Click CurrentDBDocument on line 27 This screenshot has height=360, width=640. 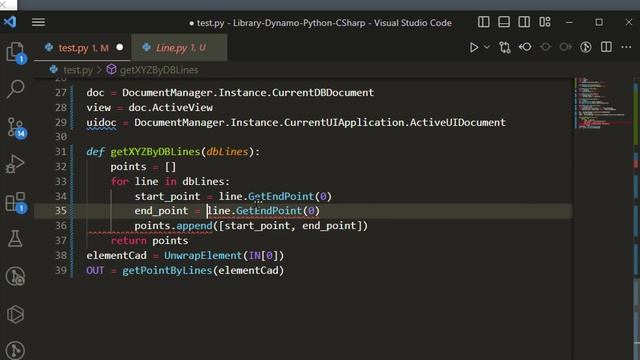[x=323, y=93]
